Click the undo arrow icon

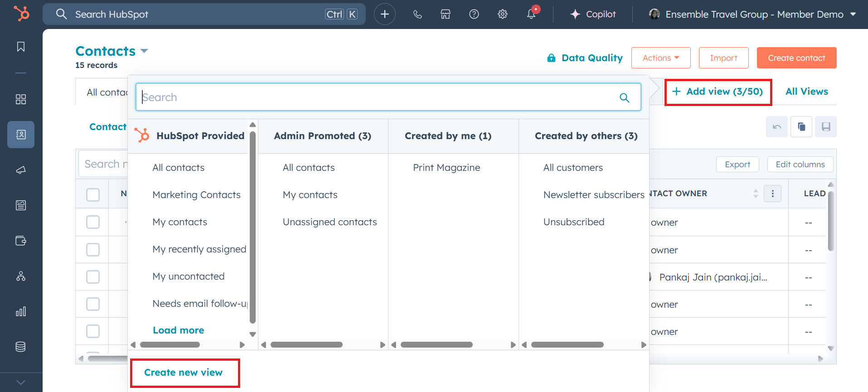777,127
